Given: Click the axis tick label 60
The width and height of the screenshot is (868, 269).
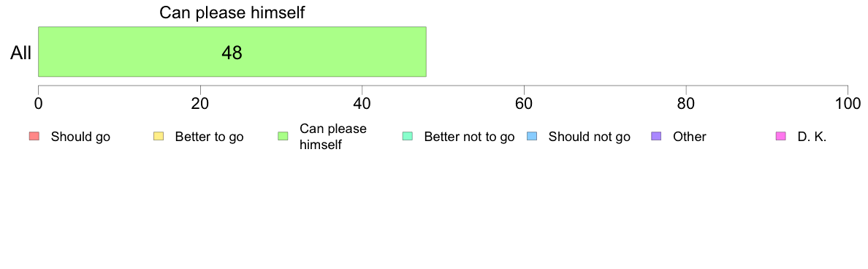Looking at the screenshot, I should [x=524, y=103].
